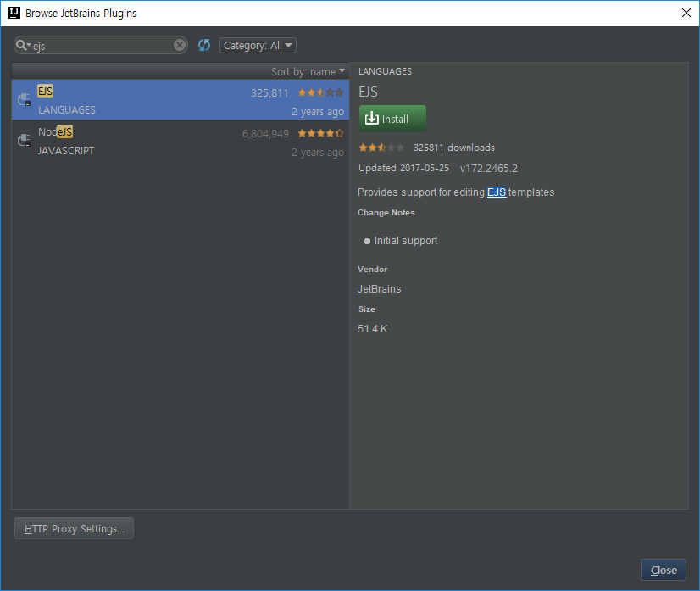Image resolution: width=700 pixels, height=591 pixels.
Task: Open the Category: All dropdown
Action: pos(258,46)
